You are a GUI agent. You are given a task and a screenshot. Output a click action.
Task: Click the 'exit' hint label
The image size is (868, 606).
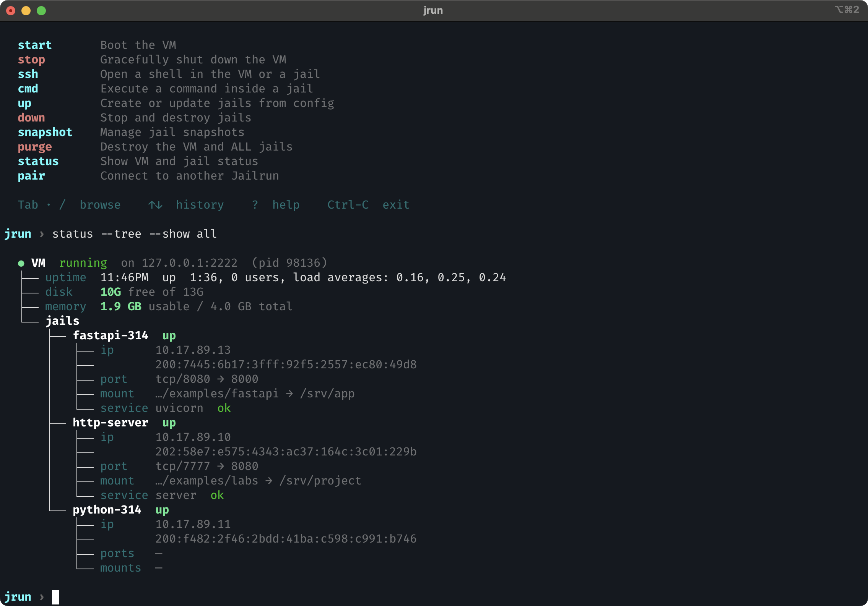(396, 205)
